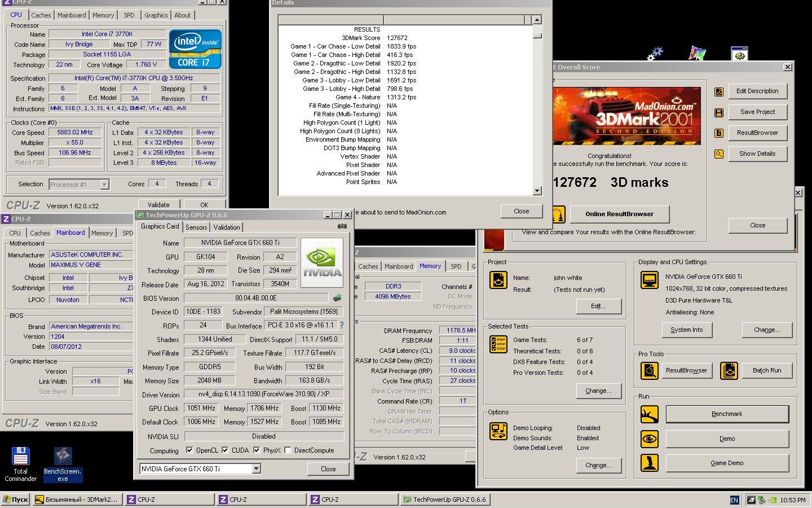Open the GeForce GTX 660 Ti GPU selector dropdown
This screenshot has width=812, height=508.
[256, 469]
